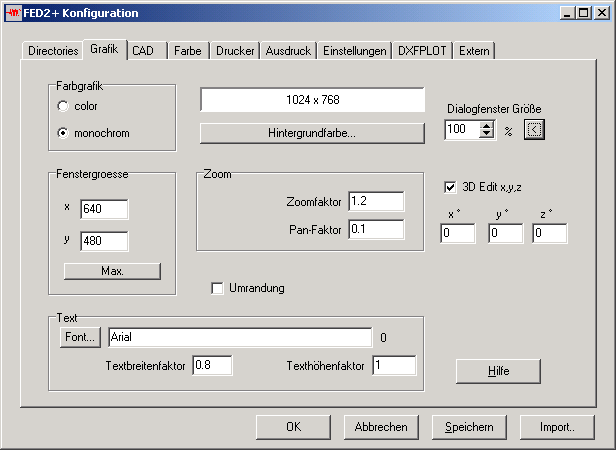Minimize the FED2+ Konfiguration window
The width and height of the screenshot is (616, 450).
point(567,13)
